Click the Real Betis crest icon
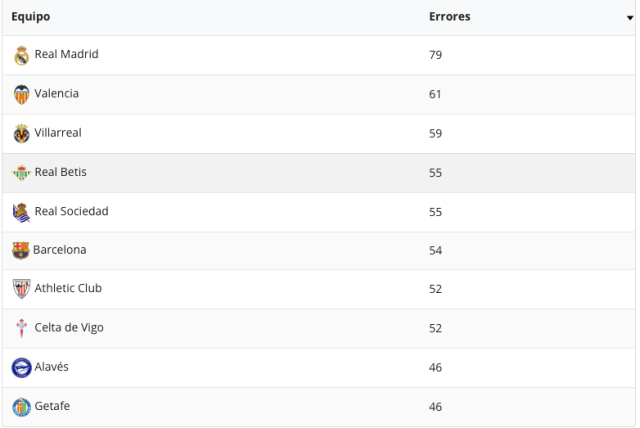Viewport: 640px width, 428px height. (22, 172)
